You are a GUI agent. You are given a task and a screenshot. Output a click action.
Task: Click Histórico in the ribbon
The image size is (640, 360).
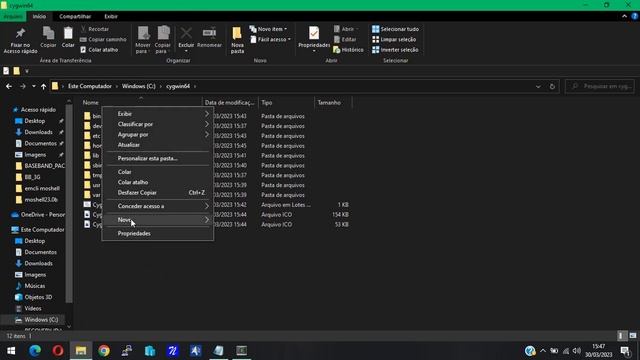coord(348,50)
